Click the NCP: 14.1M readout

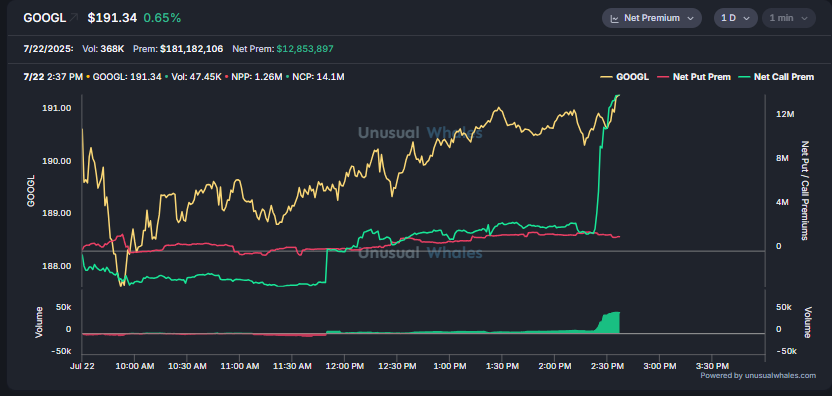click(318, 77)
